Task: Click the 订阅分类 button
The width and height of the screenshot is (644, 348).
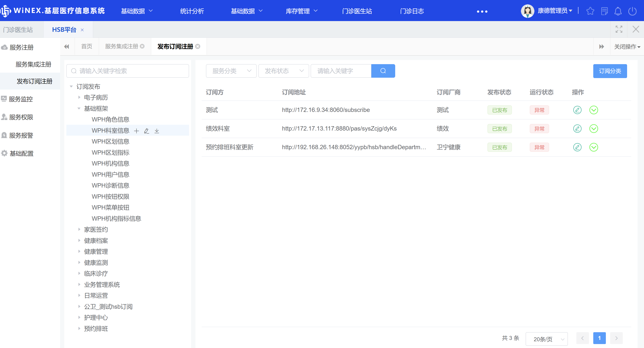Action: coord(610,71)
